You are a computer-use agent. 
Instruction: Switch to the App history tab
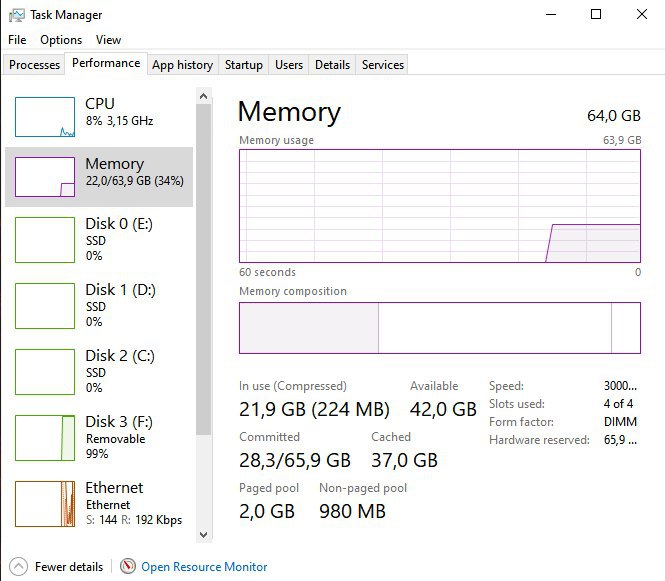[182, 65]
